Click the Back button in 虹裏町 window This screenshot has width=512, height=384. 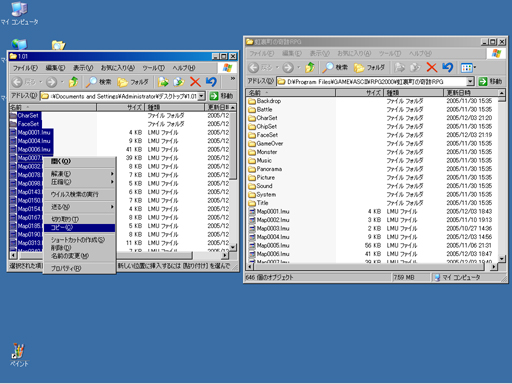(260, 67)
